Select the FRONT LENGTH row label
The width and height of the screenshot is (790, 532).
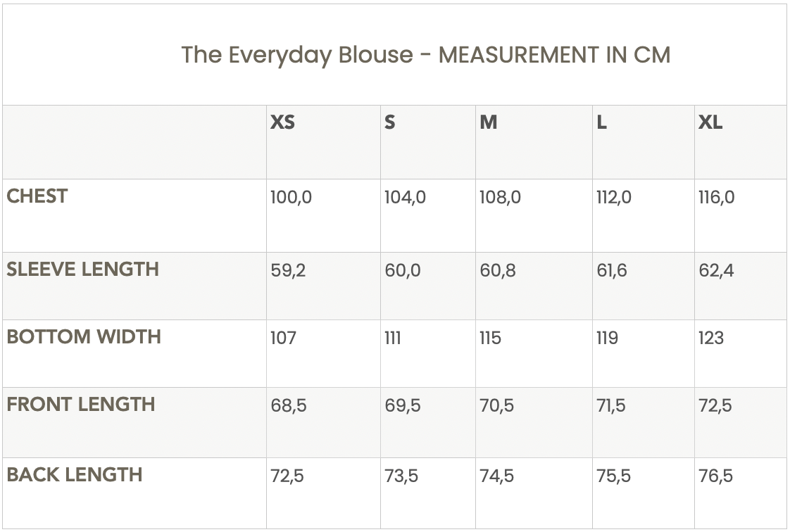click(x=81, y=405)
